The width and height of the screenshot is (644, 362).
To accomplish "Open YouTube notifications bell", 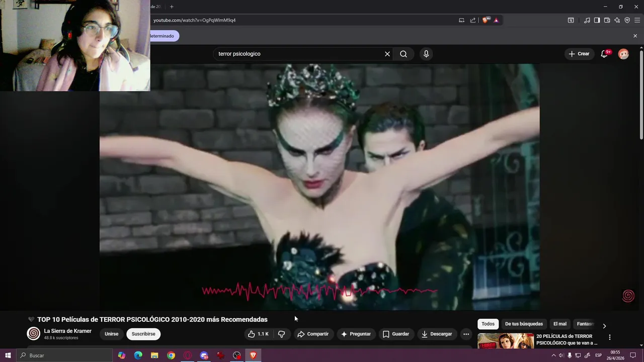I will (x=604, y=54).
